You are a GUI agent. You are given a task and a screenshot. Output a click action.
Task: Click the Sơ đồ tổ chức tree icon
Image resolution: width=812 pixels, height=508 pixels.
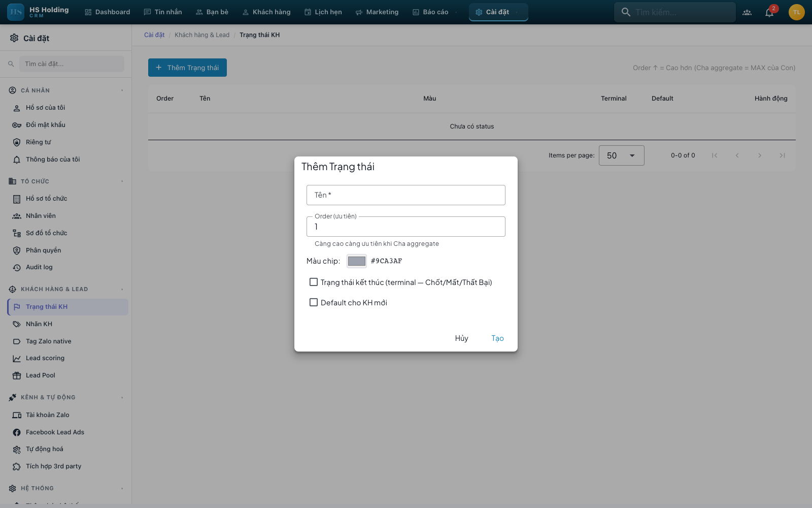17,233
